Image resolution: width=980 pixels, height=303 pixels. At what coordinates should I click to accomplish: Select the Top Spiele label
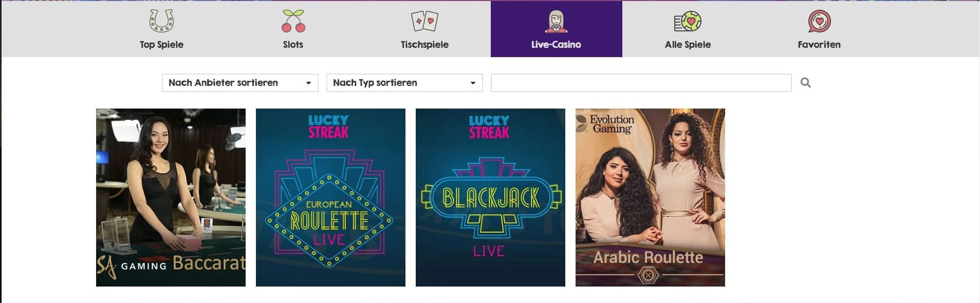point(161,45)
